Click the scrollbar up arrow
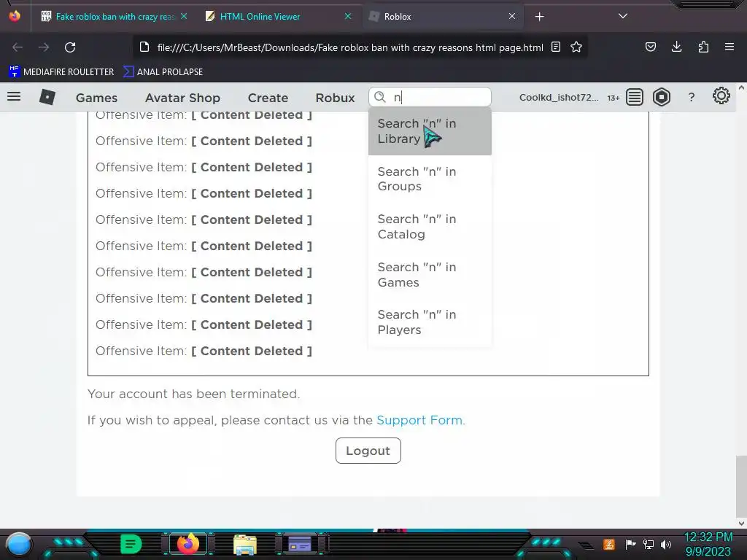This screenshot has width=747, height=560. point(741,87)
